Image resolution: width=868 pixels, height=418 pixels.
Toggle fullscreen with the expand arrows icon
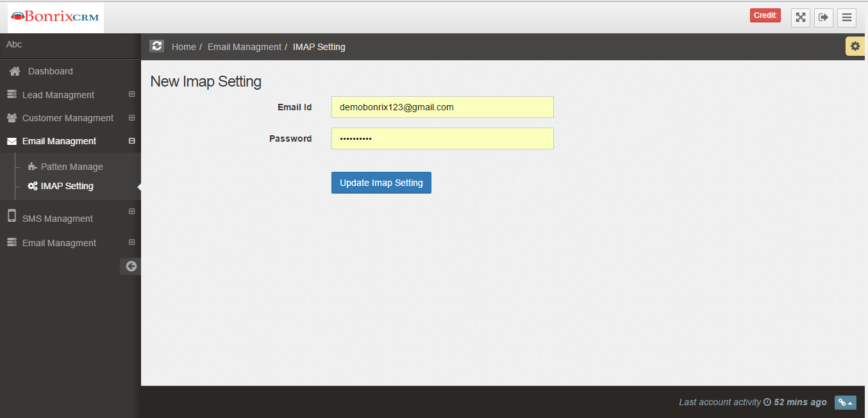[800, 17]
